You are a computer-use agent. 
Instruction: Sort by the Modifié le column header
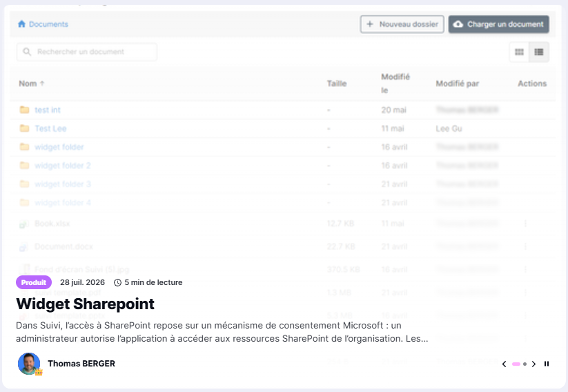pyautogui.click(x=395, y=84)
